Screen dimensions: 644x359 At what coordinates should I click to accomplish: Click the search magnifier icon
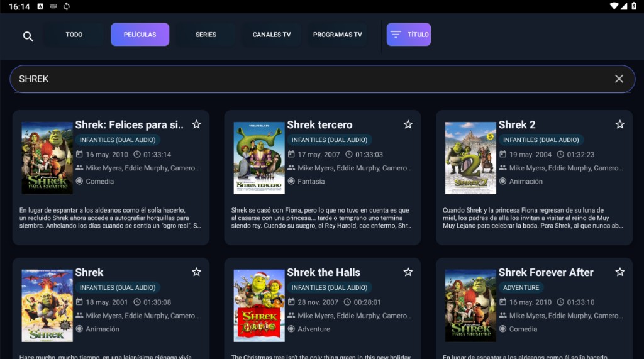28,36
